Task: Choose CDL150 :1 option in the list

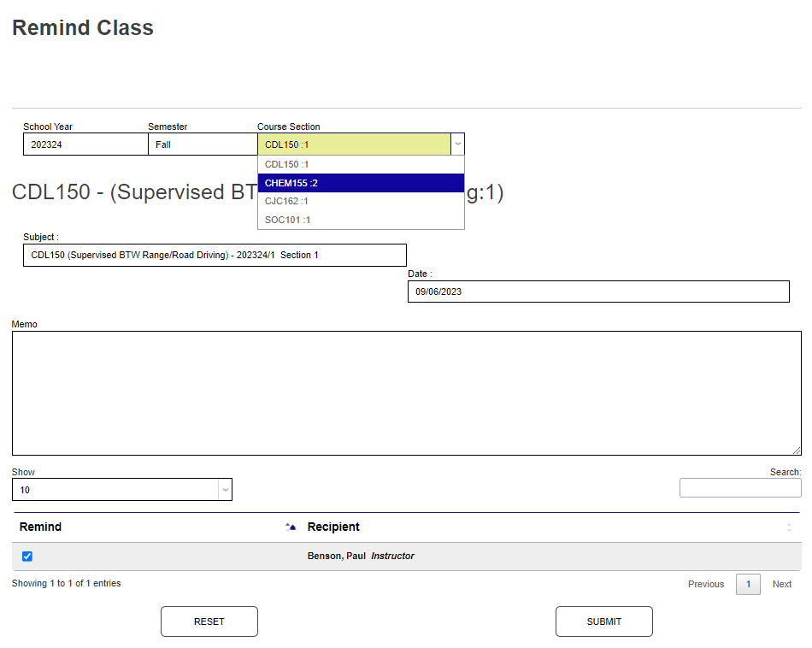Action: (x=361, y=164)
